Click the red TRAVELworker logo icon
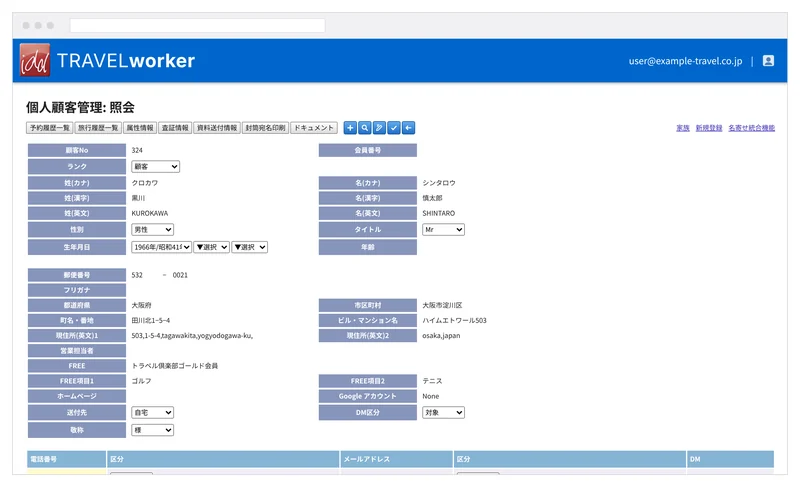The height and width of the screenshot is (487, 800). coord(35,60)
